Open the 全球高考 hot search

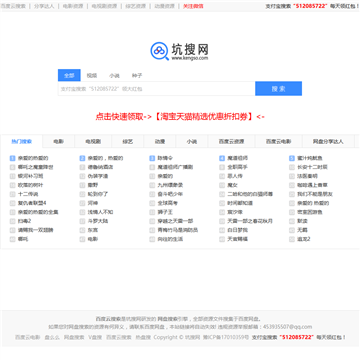click(168, 203)
